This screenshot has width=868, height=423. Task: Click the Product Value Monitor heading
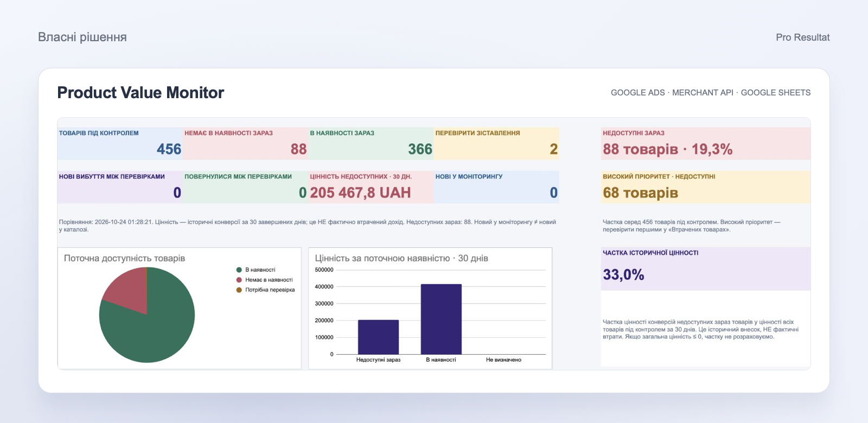(141, 93)
